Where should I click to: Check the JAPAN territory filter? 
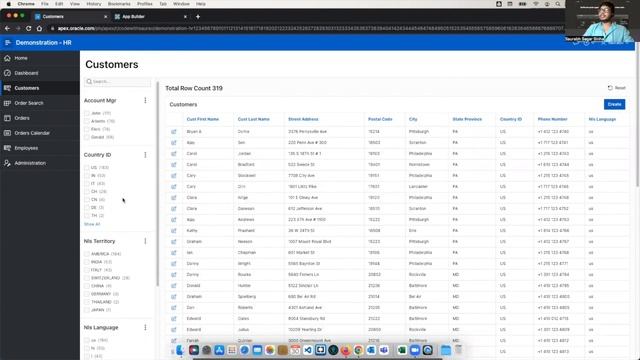coord(87,310)
